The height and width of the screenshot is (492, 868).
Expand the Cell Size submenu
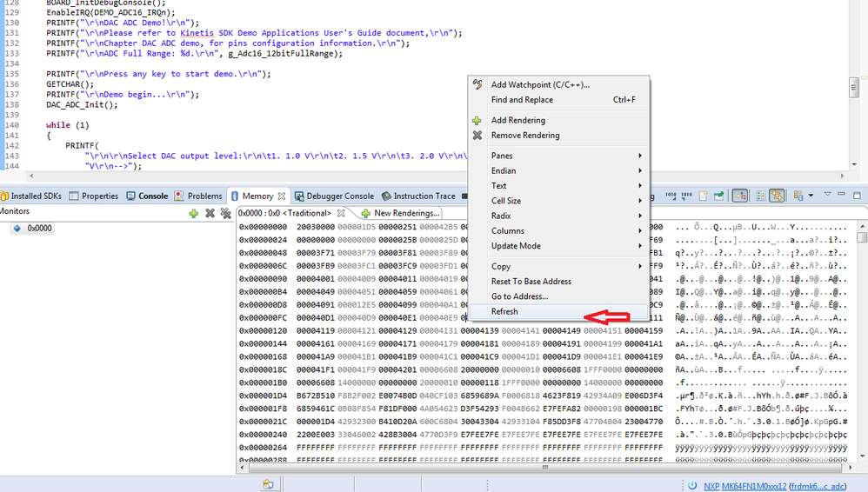click(558, 200)
